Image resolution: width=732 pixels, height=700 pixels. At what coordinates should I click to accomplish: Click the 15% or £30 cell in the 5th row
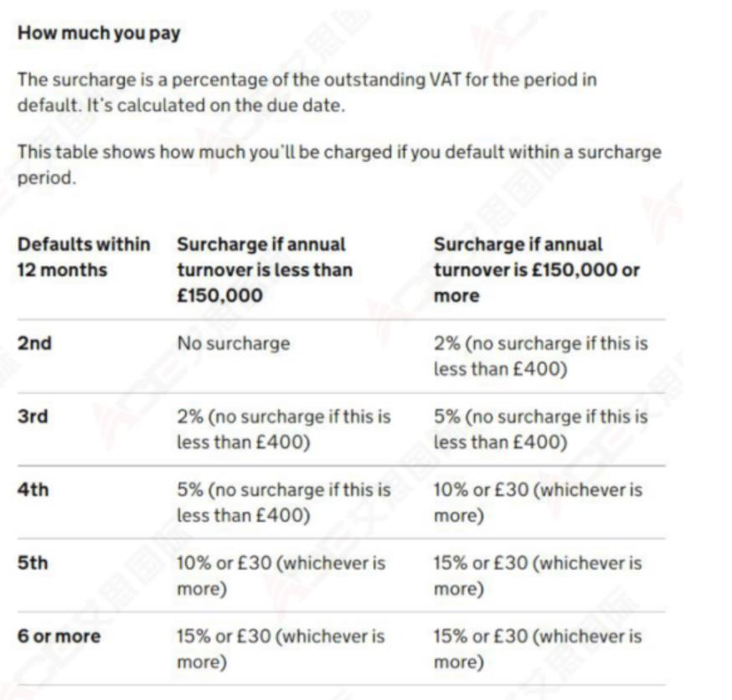coord(538,575)
